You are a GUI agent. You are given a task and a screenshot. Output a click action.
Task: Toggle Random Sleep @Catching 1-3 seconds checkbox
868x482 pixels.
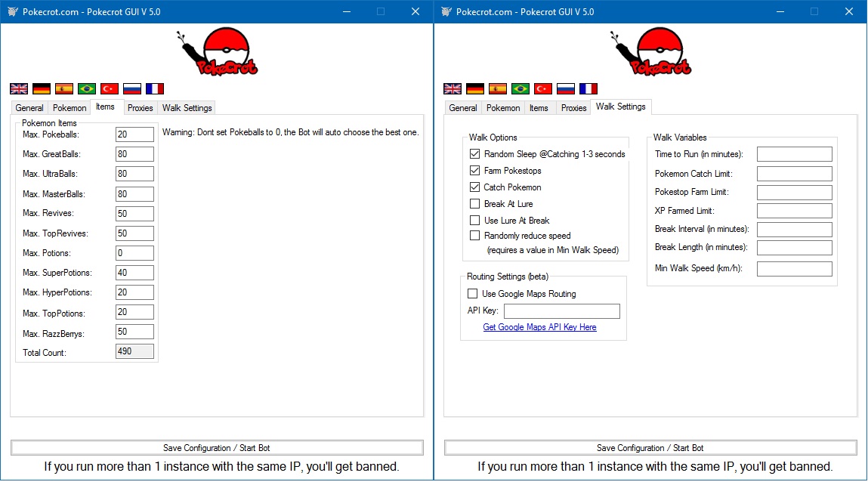pos(474,154)
